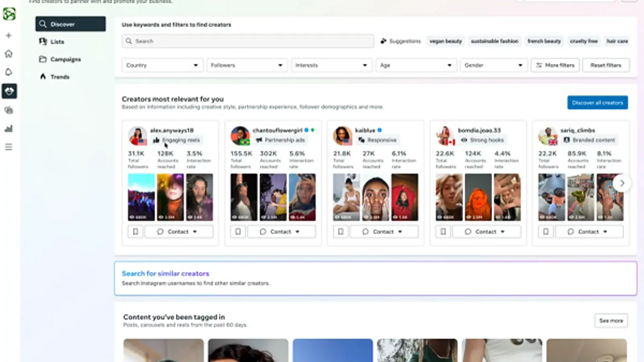This screenshot has width=644, height=362.
Task: Open Search for similar creators link
Action: click(165, 274)
